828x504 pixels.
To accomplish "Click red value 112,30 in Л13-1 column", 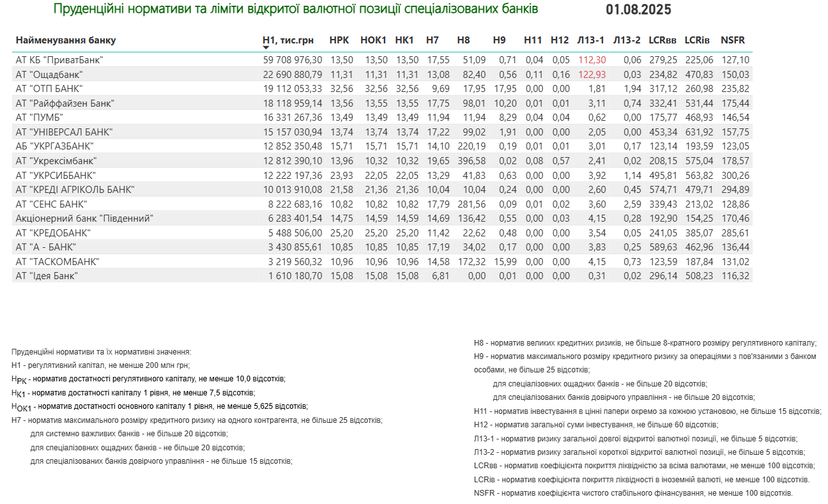I will pos(592,60).
